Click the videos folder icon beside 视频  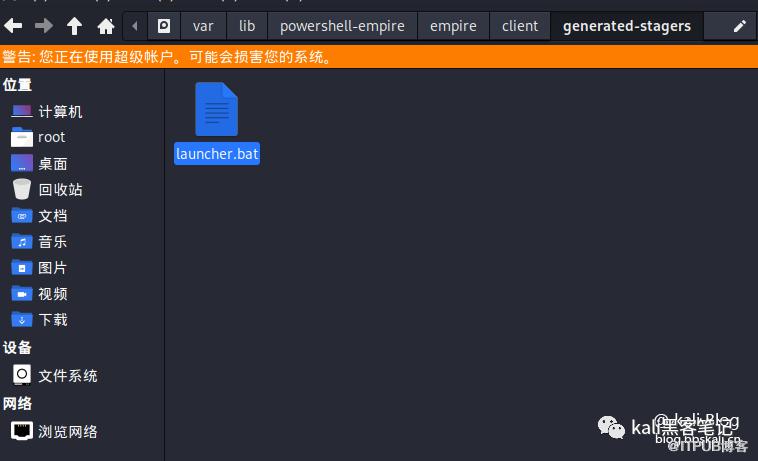(x=22, y=294)
